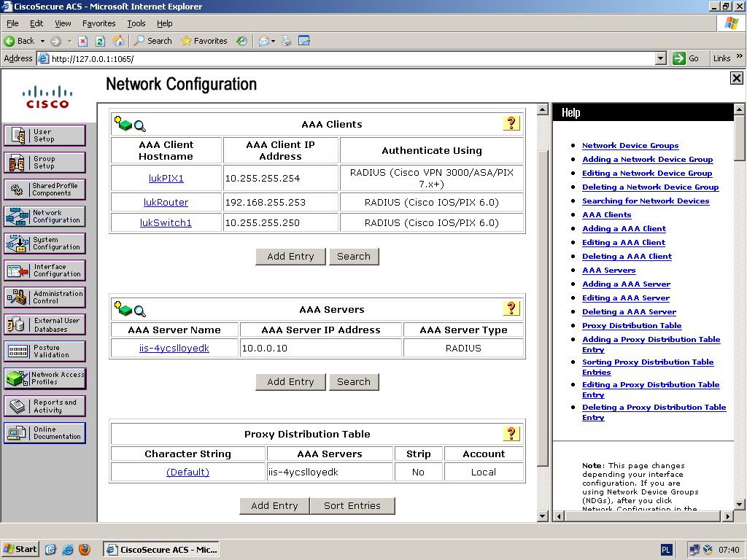Viewport: 747px width, 560px height.
Task: Open the View menu
Action: point(63,23)
